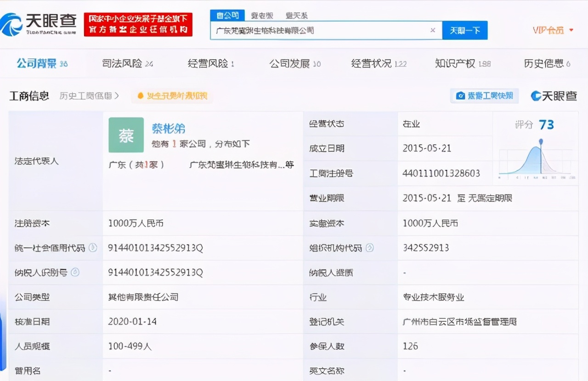Select 行业 value 专业技术服务业
588x381 pixels.
click(x=433, y=297)
